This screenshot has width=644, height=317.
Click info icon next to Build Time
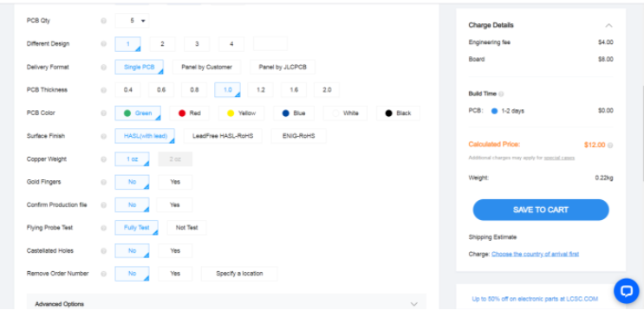point(502,94)
